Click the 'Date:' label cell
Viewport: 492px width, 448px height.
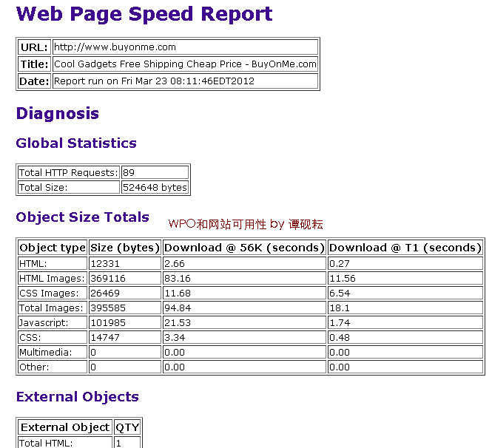click(x=34, y=81)
